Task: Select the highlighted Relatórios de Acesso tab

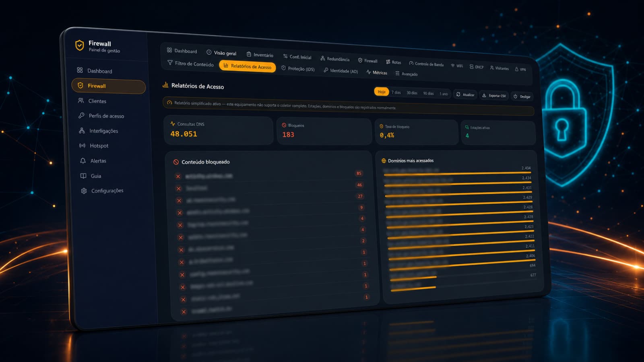Action: 248,66
